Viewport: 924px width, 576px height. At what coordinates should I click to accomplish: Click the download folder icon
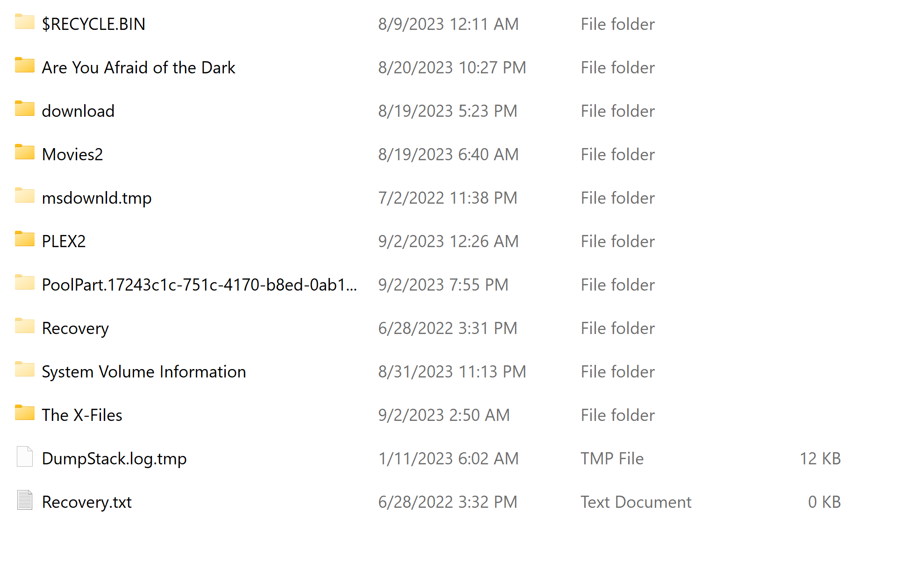point(24,109)
